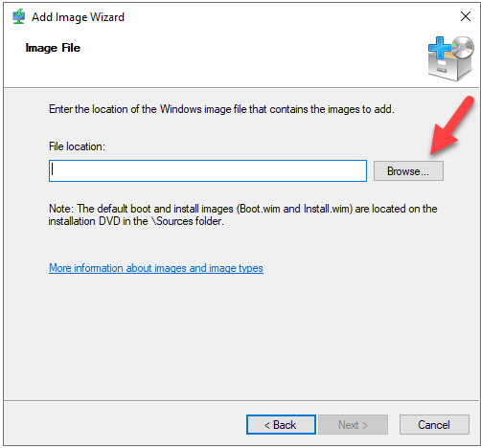481x448 pixels.
Task: Click the File location: label
Action: pyautogui.click(x=77, y=146)
